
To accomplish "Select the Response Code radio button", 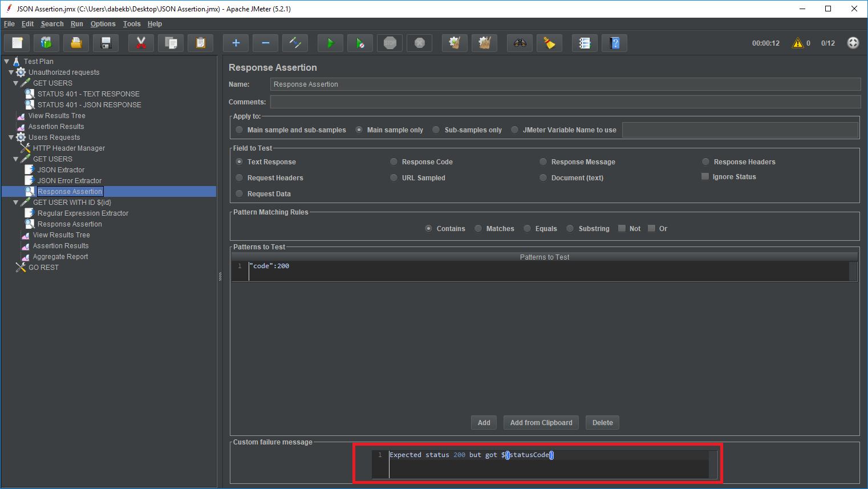I will 394,162.
